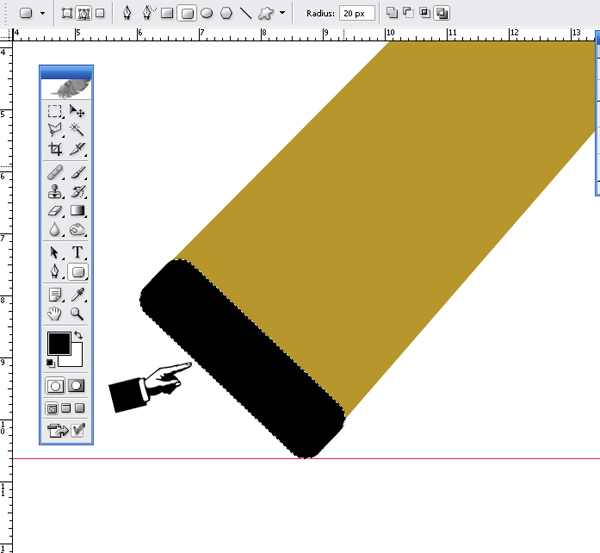Click the Radius input field
The image size is (600, 553).
(x=357, y=13)
